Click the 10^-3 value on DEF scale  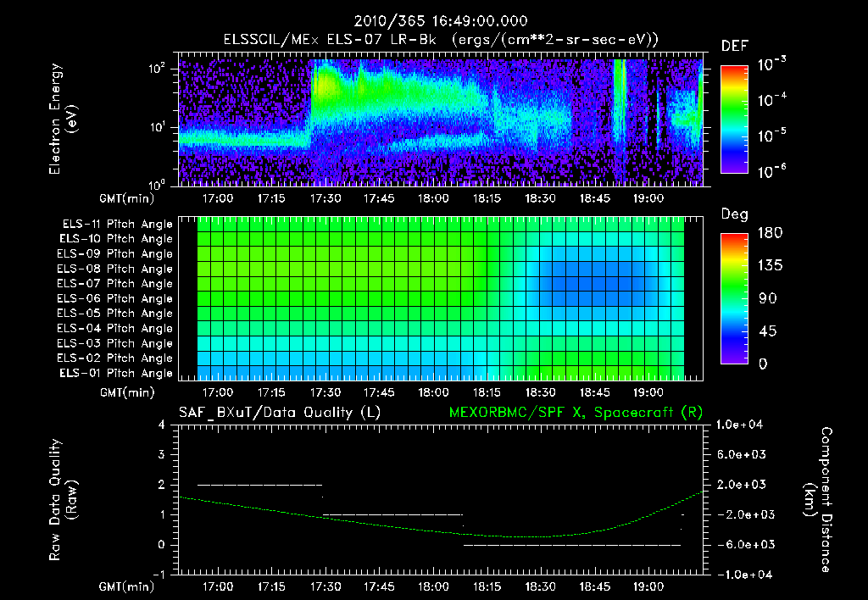coord(771,64)
